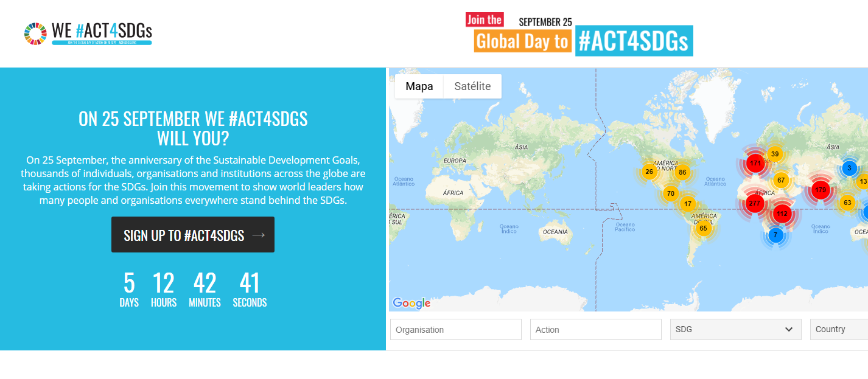868x379 pixels.
Task: Open the red 171 map cluster marker
Action: tap(755, 163)
